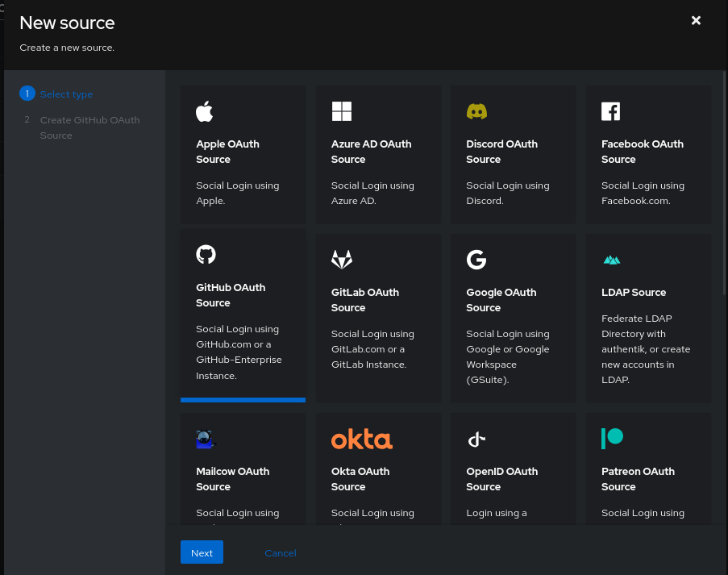Click the GitLab fox icon

342,259
